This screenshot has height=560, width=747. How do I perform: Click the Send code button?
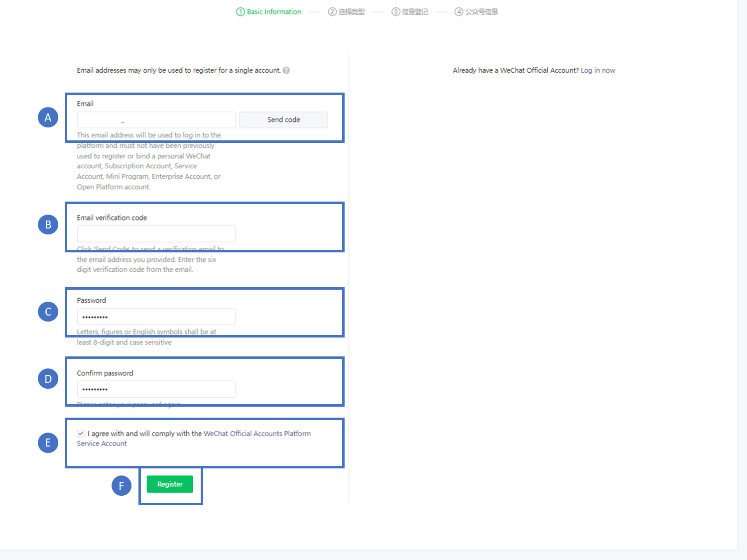[x=283, y=119]
